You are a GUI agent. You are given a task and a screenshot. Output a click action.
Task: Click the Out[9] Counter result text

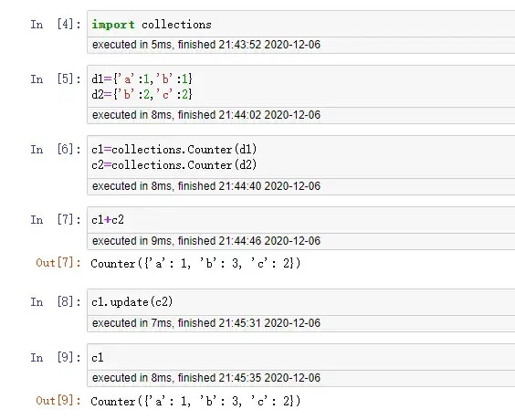[x=195, y=401]
